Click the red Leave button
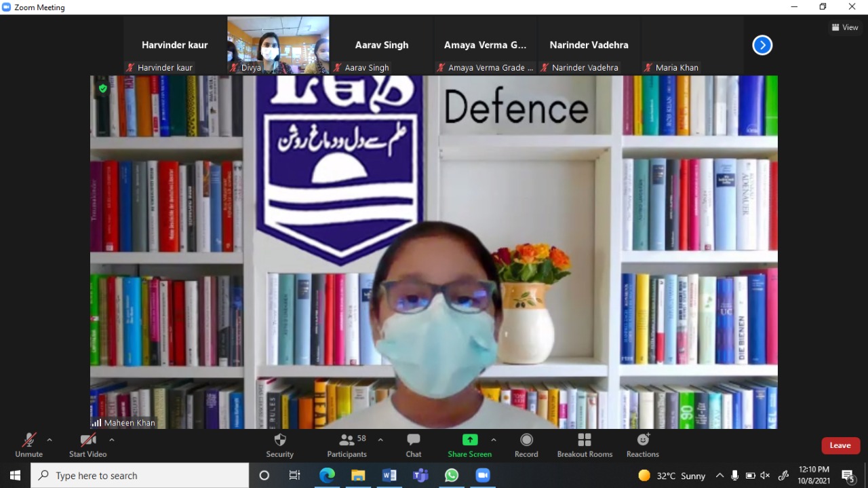 point(841,445)
